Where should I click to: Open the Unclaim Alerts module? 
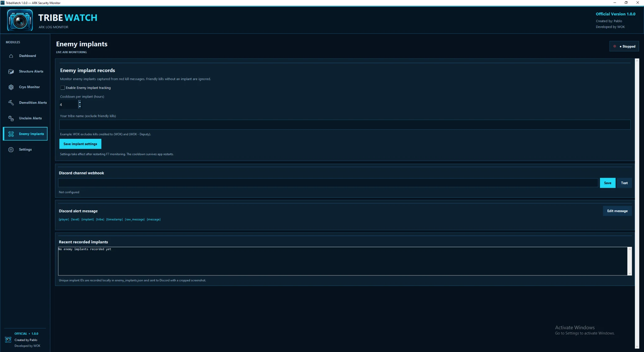(25, 118)
